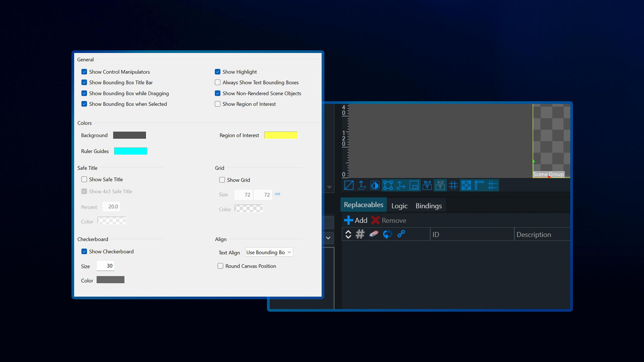Click the eraser icon in Replaceables header
Image resolution: width=644 pixels, height=362 pixels.
(374, 234)
